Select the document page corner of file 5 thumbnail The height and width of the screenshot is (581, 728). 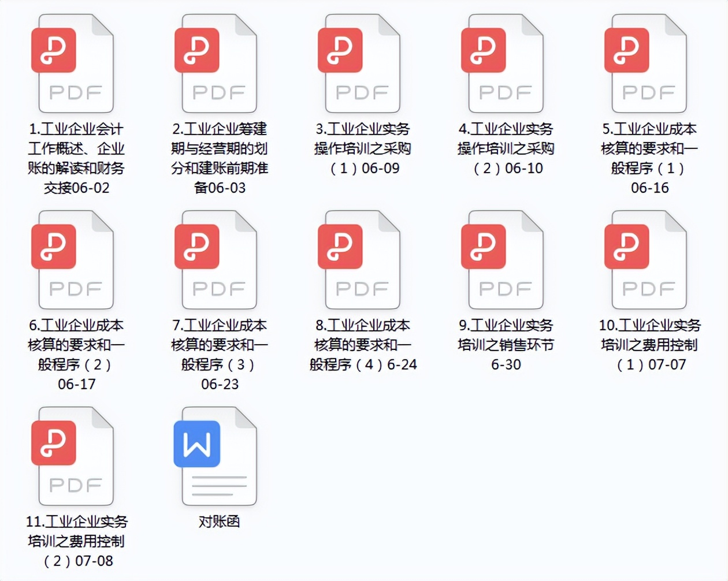click(x=674, y=25)
